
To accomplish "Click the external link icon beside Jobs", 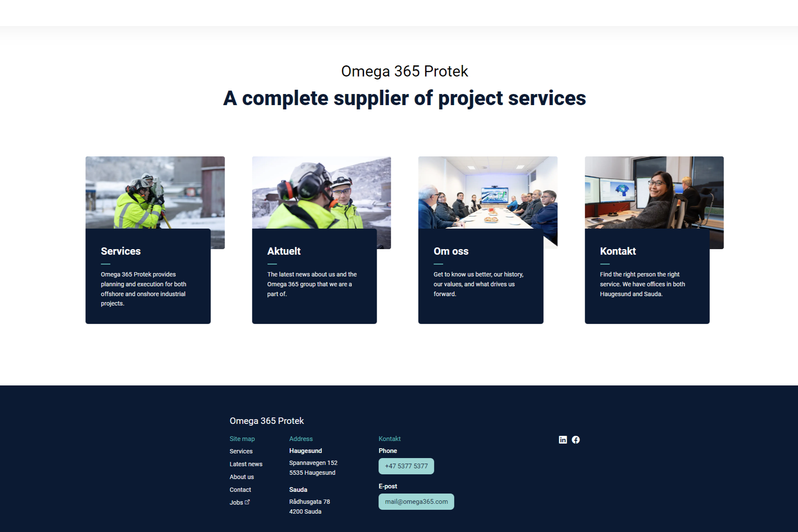I will point(247,502).
